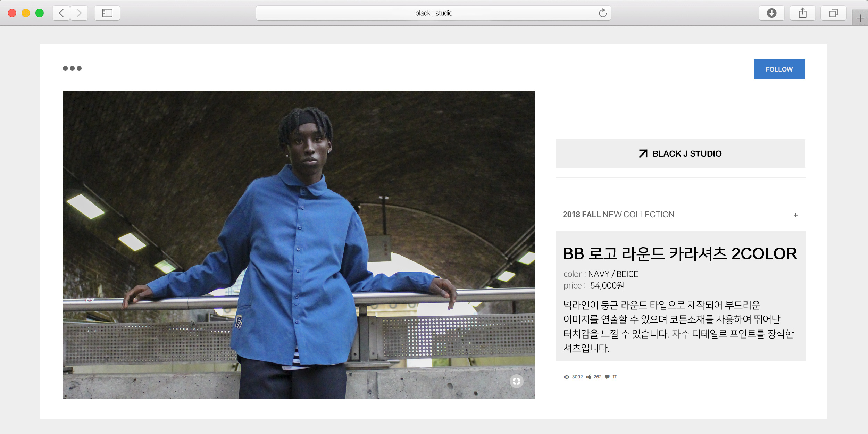
Task: Open the BLACK J STUDIO link button
Action: (x=680, y=153)
